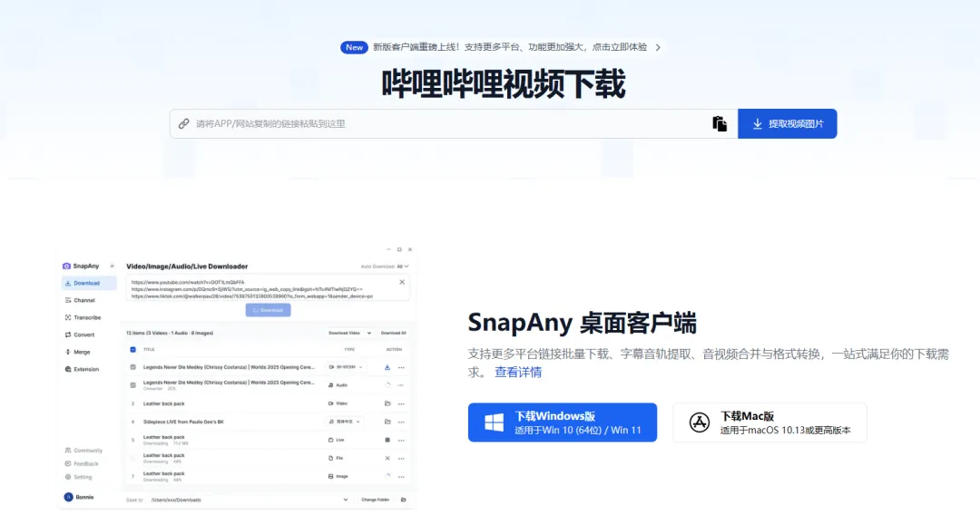Click Change Folder in the preview
The height and width of the screenshot is (524, 980).
pos(375,500)
